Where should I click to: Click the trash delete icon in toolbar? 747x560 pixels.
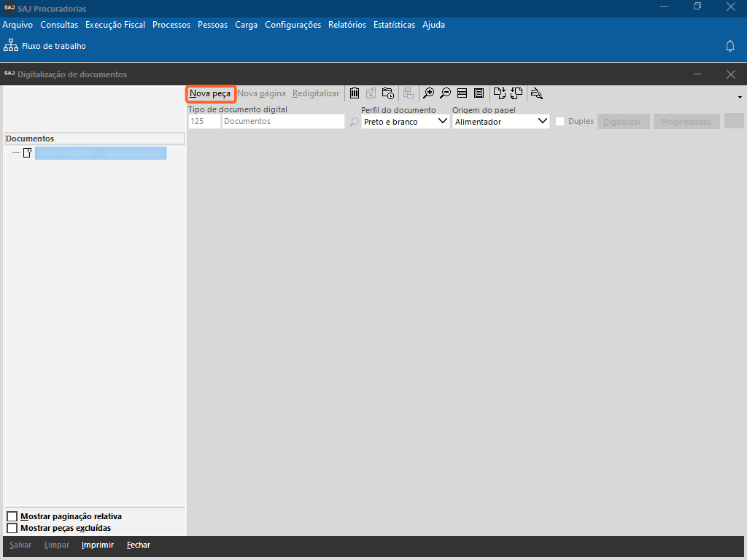click(x=355, y=93)
